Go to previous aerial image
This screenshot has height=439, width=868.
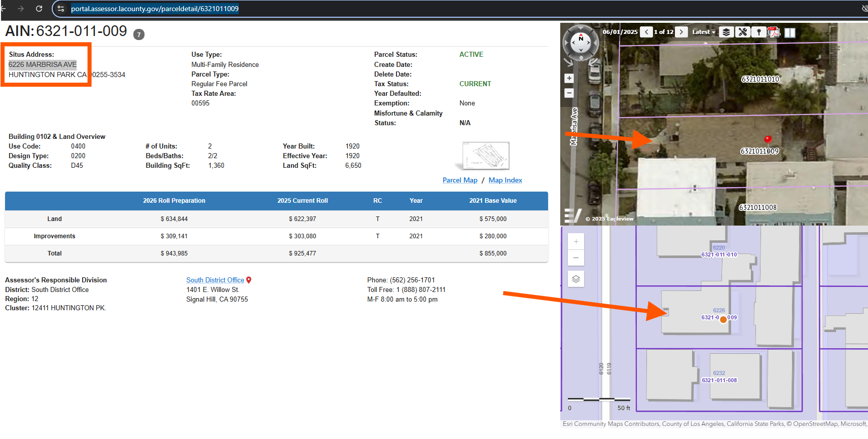click(x=646, y=32)
